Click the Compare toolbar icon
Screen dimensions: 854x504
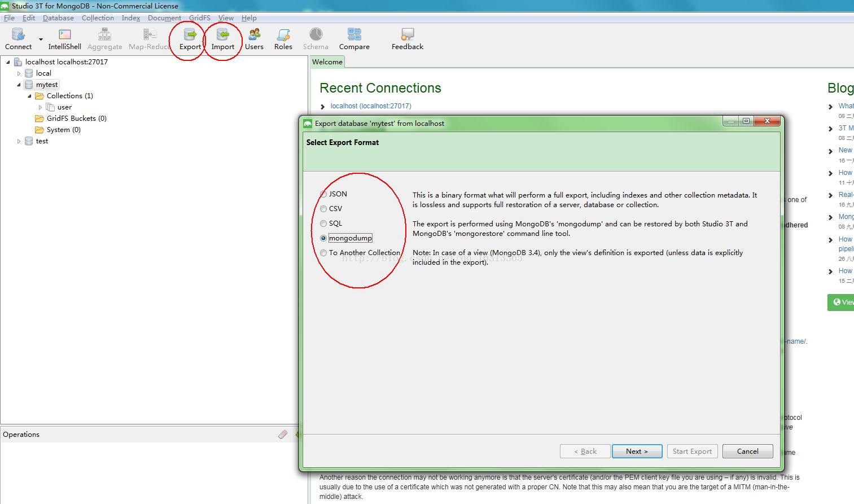click(354, 40)
